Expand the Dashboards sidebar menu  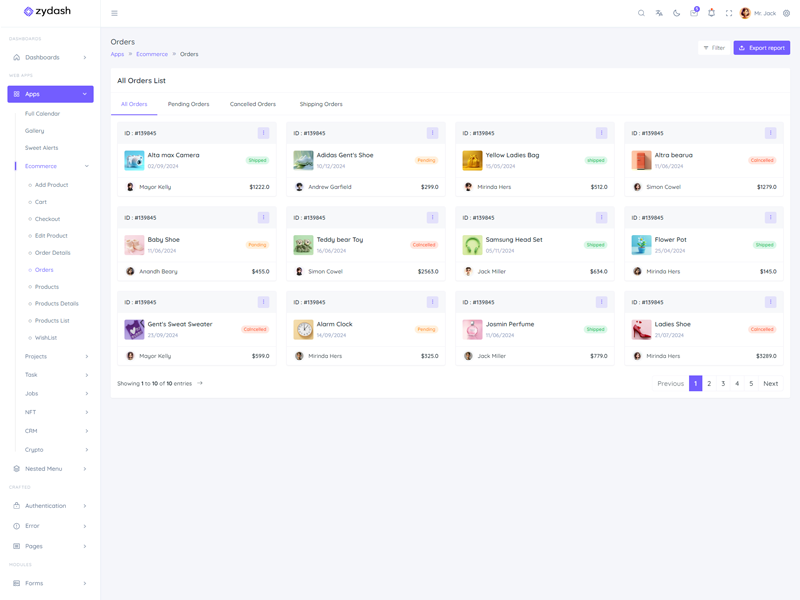pos(50,57)
